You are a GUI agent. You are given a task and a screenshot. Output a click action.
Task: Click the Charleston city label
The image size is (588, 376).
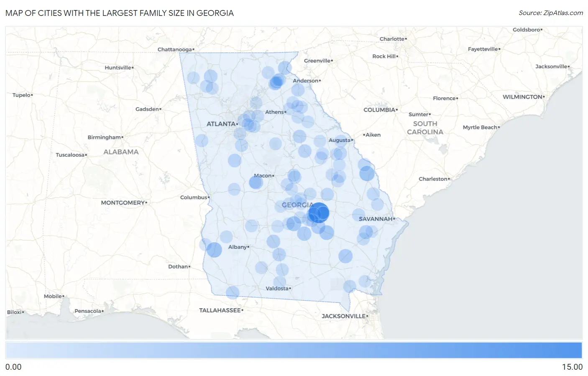pyautogui.click(x=433, y=179)
